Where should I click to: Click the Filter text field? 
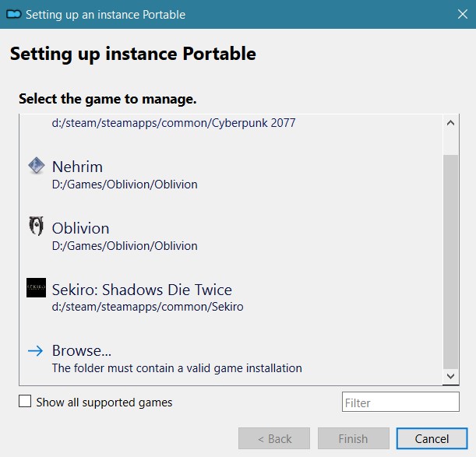400,403
